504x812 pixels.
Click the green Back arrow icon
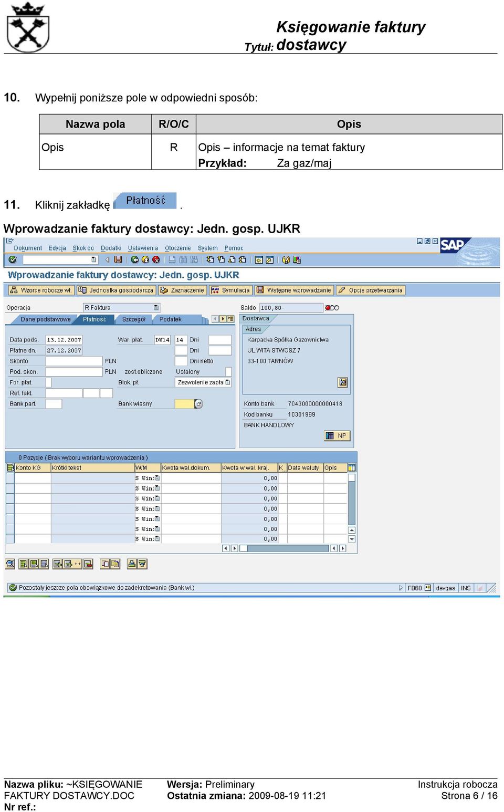click(135, 259)
